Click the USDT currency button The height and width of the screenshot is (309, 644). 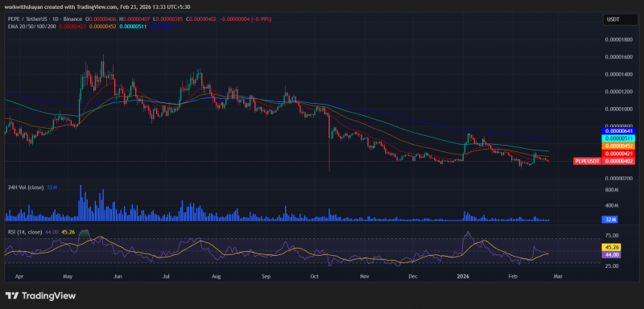pos(613,19)
